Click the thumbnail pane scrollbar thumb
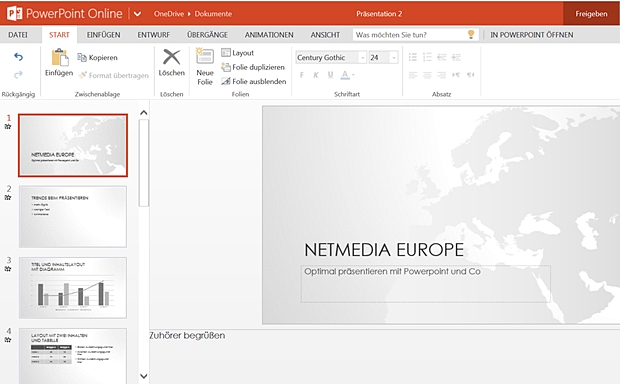620x384 pixels. 144,163
